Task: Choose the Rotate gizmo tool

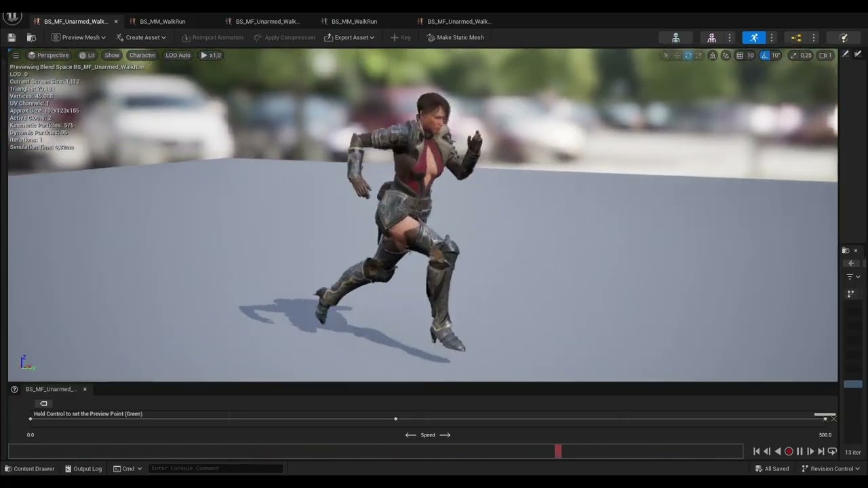Action: [x=688, y=56]
